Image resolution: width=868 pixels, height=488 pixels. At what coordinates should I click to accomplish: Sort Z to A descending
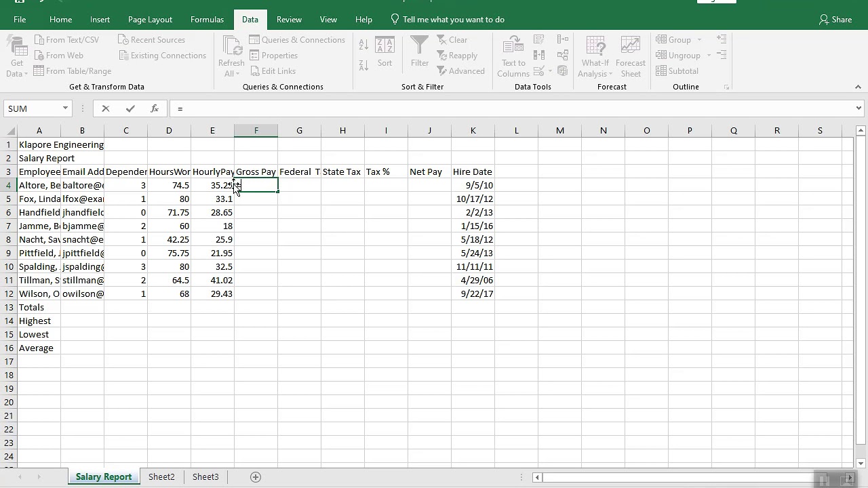coord(363,64)
